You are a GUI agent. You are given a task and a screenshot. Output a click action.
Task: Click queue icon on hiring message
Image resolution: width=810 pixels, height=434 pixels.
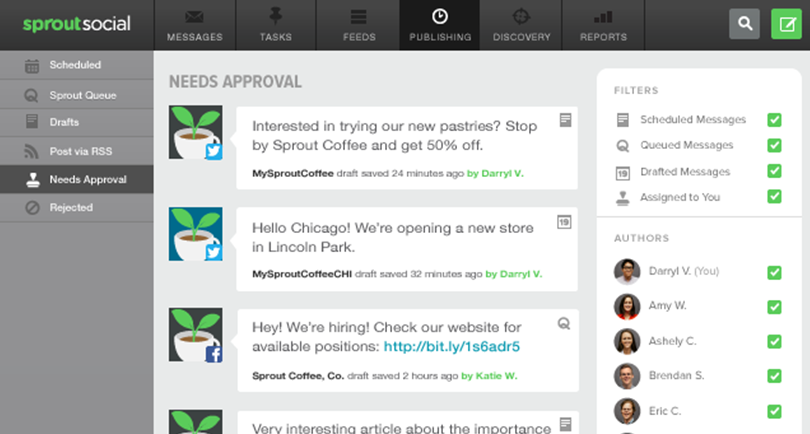565,323
